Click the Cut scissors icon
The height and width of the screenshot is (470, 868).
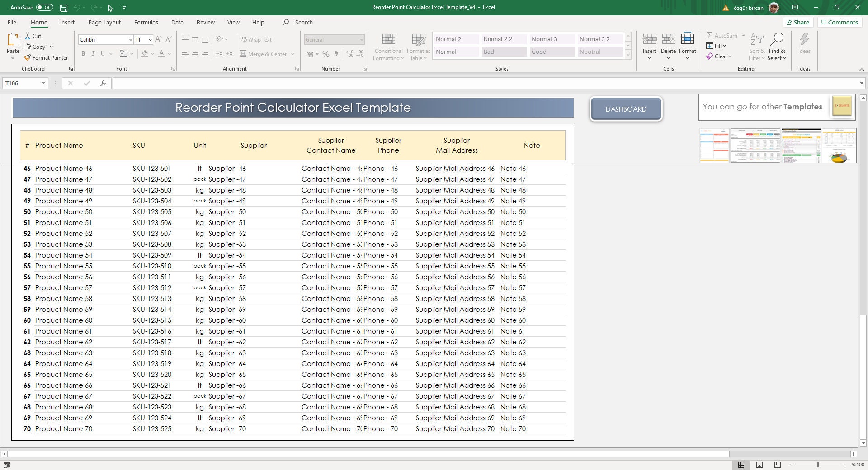[x=28, y=36]
